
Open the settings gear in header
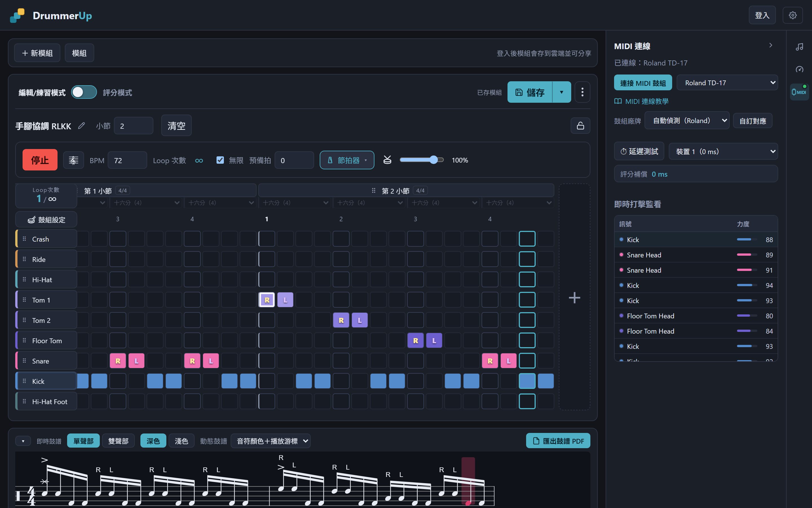793,15
